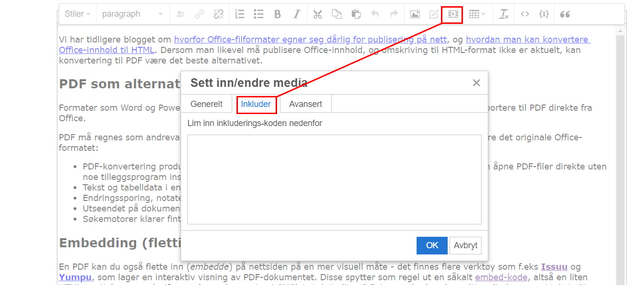Click the bullet list icon
This screenshot has height=285, width=644.
pos(259,14)
